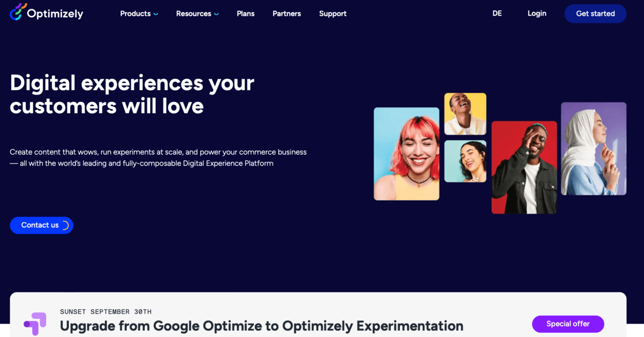644x337 pixels.
Task: Click the woman on teal background photo
Action: coord(465,162)
